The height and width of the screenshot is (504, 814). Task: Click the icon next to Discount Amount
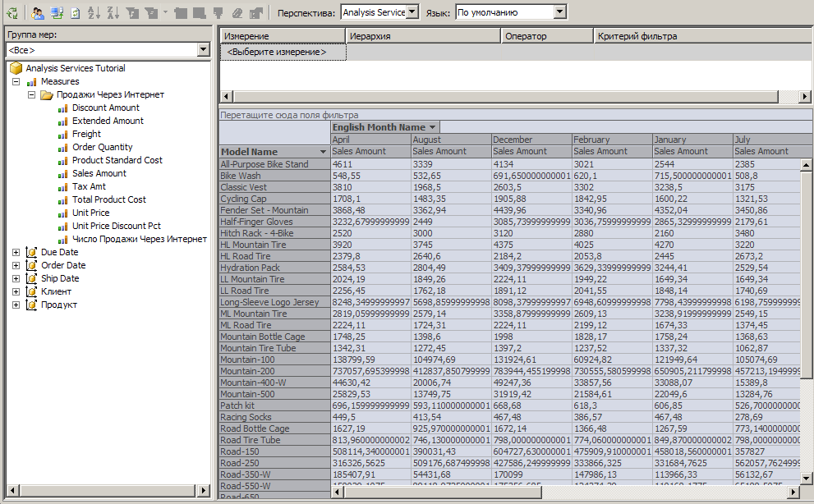(x=62, y=108)
